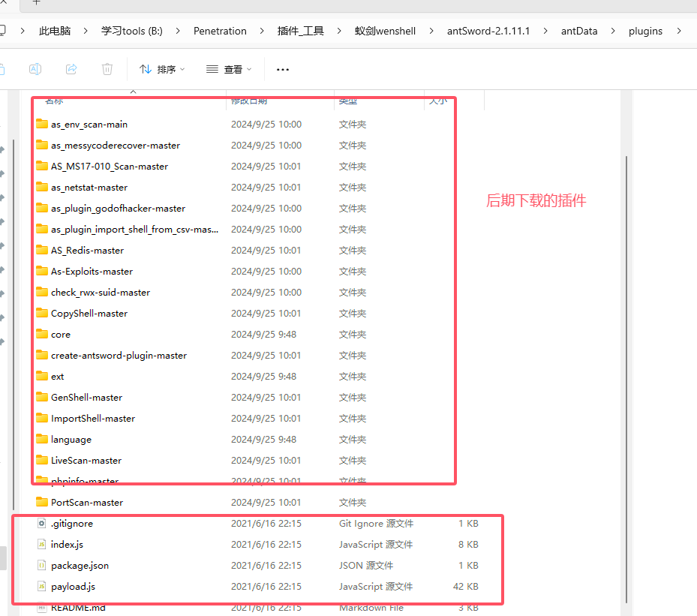Image resolution: width=697 pixels, height=616 pixels.
Task: Select the PortScan-master folder row
Action: (x=86, y=503)
